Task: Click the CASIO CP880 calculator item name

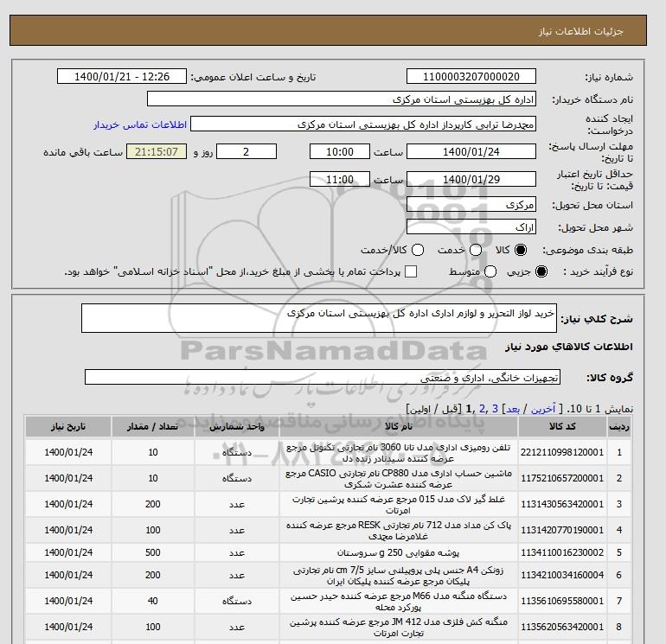Action: tap(399, 478)
